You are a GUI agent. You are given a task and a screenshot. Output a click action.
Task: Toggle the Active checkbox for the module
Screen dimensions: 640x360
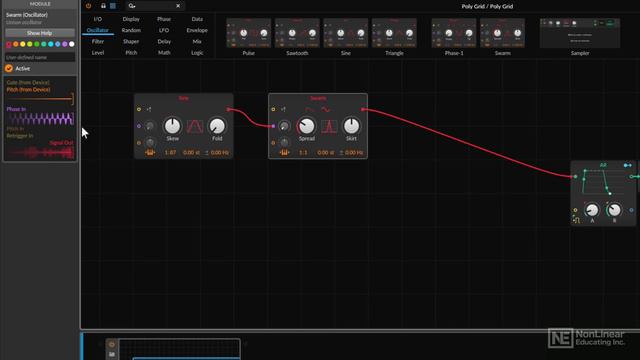click(x=9, y=69)
